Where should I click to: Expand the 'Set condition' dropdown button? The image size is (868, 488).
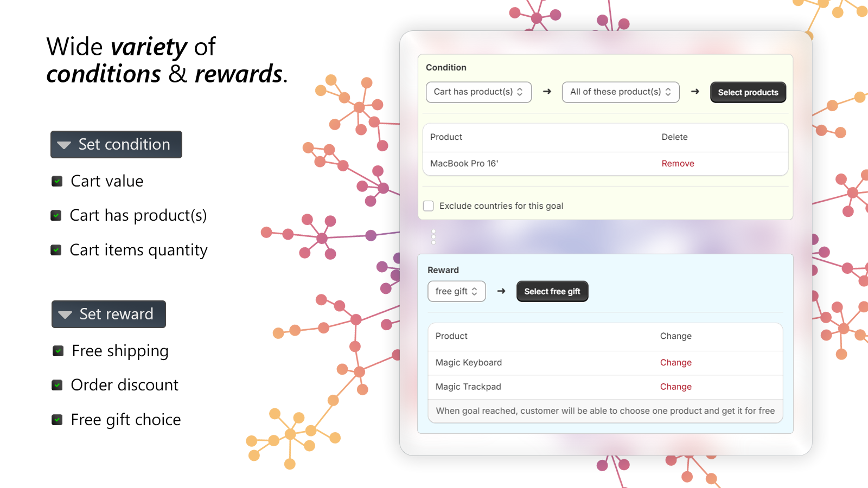coord(116,144)
